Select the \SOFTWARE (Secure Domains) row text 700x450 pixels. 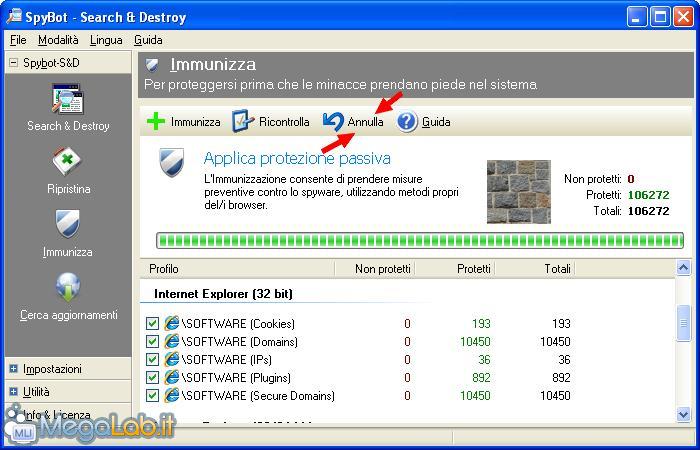pyautogui.click(x=258, y=396)
